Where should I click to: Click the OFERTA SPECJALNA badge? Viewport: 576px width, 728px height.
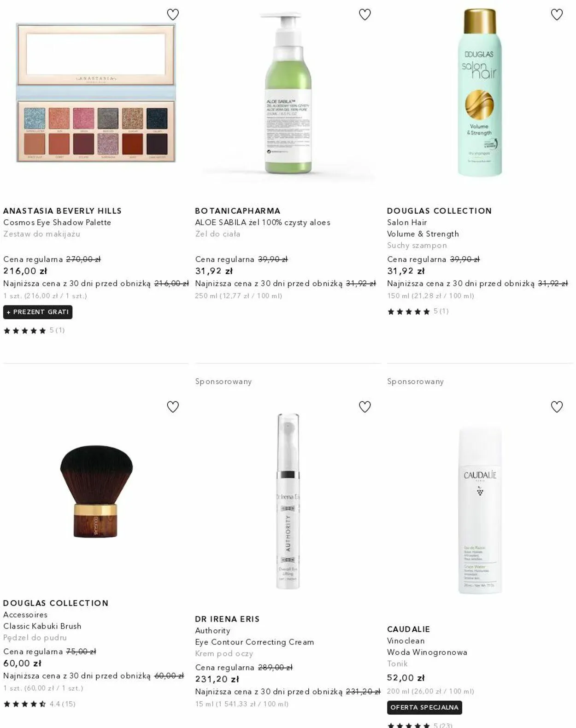click(x=424, y=707)
